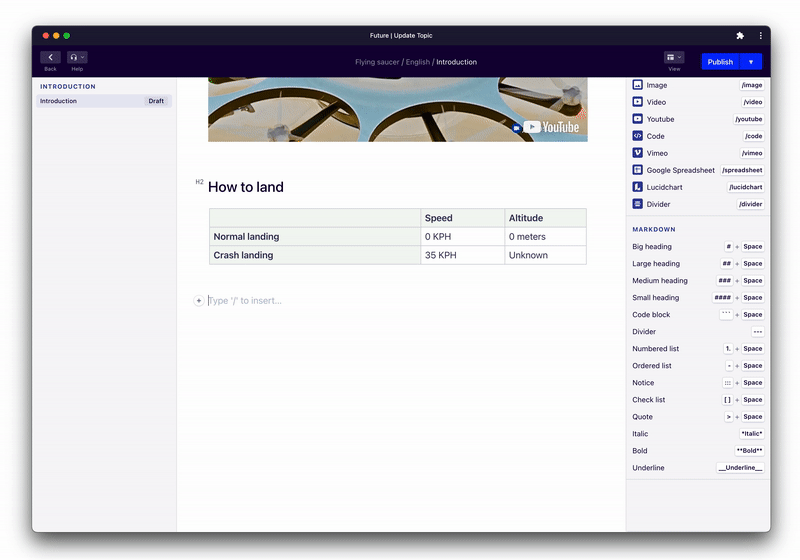Click the How to land heading
The height and width of the screenshot is (560, 800).
click(x=246, y=187)
